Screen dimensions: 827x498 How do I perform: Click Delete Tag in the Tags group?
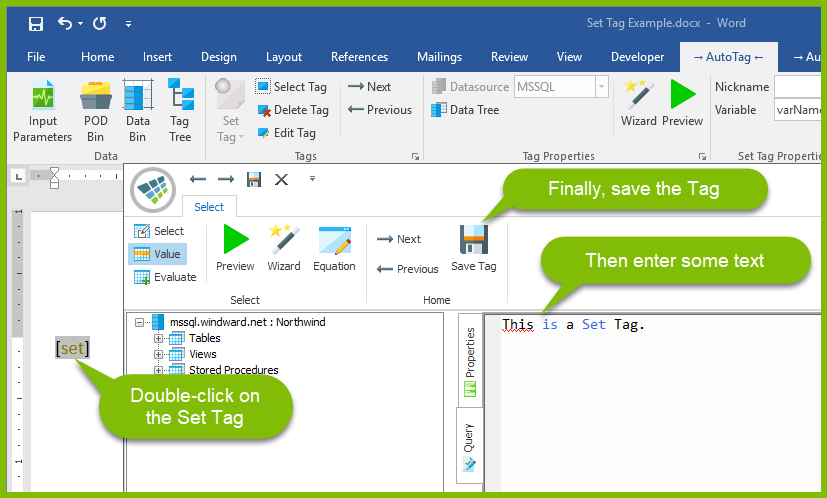point(293,110)
